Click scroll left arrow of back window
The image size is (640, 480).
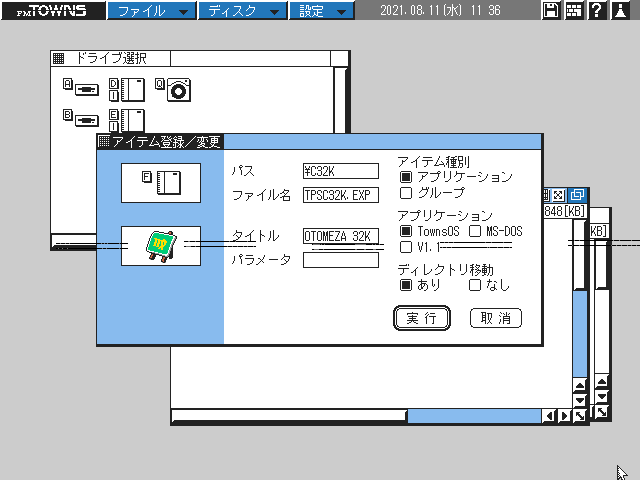click(549, 416)
